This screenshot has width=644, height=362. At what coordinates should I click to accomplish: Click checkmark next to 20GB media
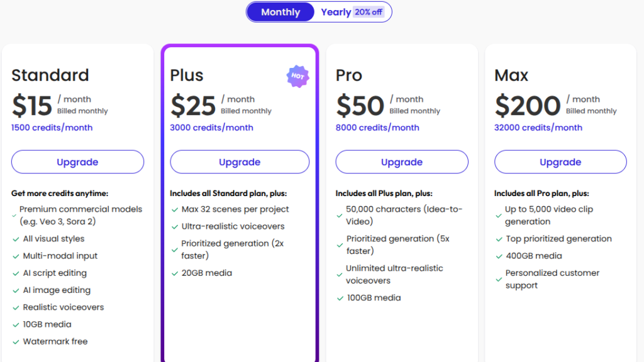pos(175,273)
